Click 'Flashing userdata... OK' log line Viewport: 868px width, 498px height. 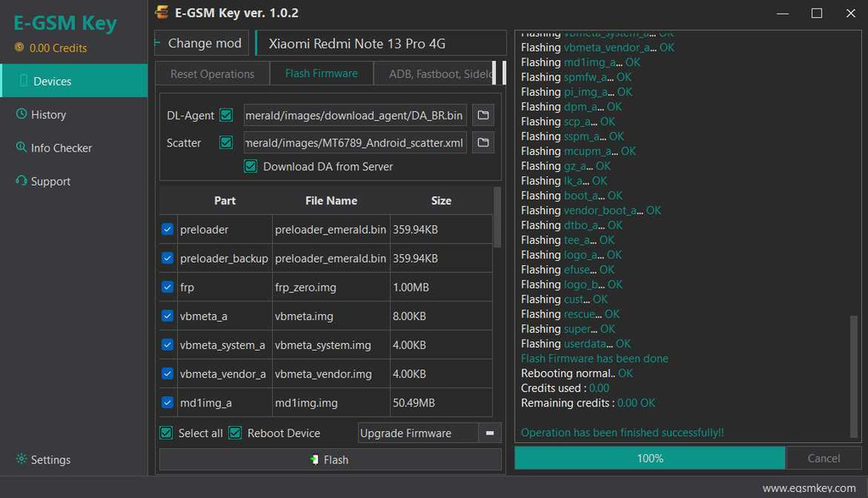(576, 344)
